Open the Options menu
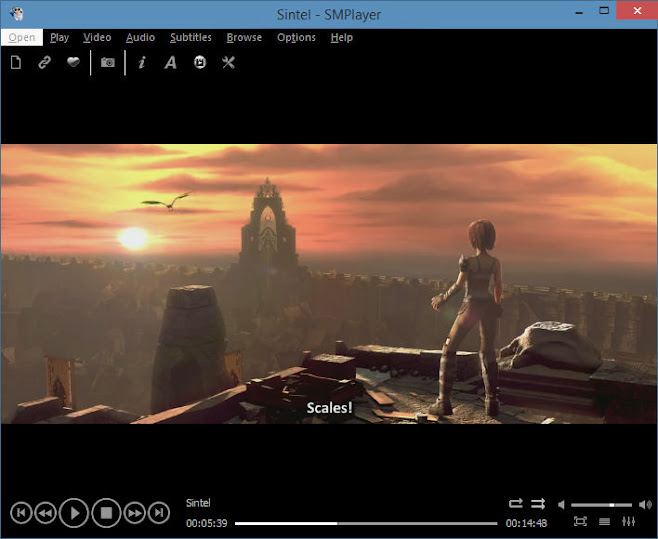 tap(296, 37)
